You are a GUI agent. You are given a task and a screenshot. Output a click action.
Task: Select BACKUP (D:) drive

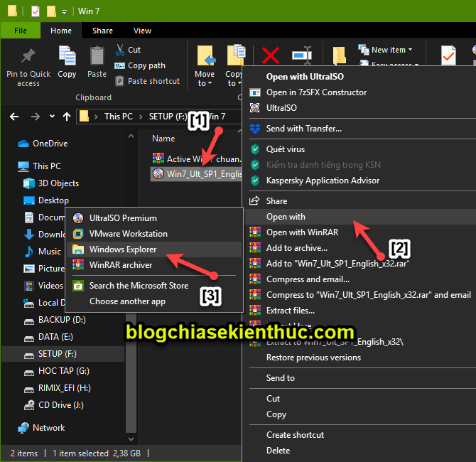55,320
